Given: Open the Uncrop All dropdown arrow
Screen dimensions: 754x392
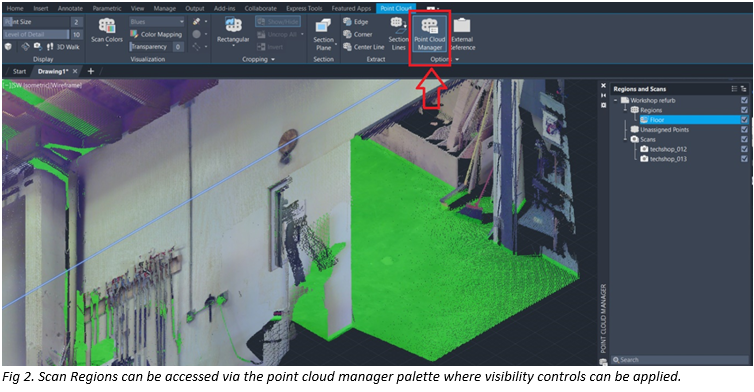Looking at the screenshot, I should point(302,34).
